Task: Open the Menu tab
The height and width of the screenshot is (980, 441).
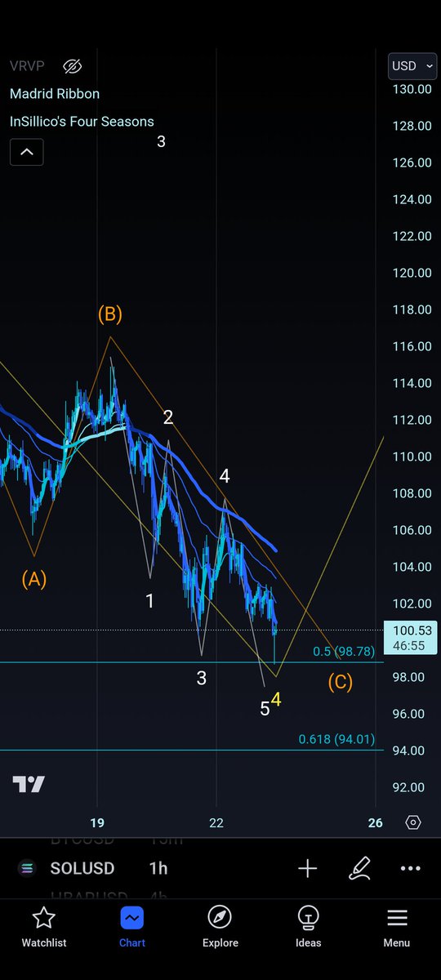Action: click(x=397, y=928)
